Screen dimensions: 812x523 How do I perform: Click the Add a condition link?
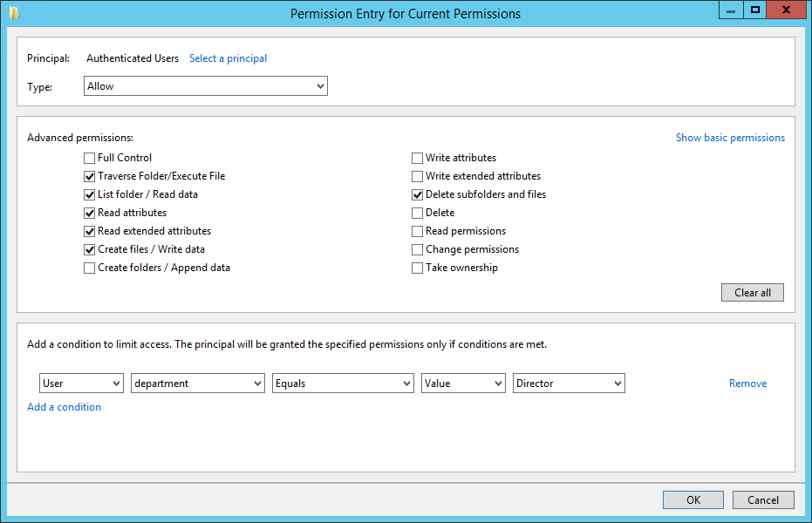pyautogui.click(x=65, y=407)
